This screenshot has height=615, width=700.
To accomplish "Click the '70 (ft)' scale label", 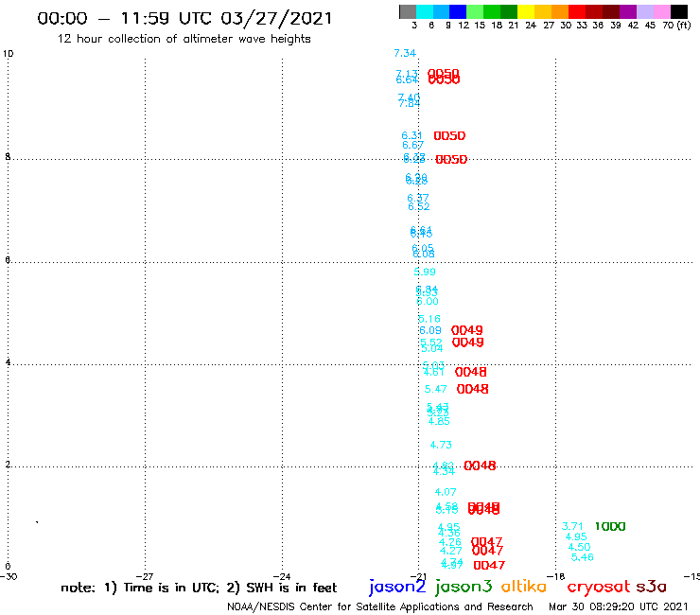I will [676, 26].
